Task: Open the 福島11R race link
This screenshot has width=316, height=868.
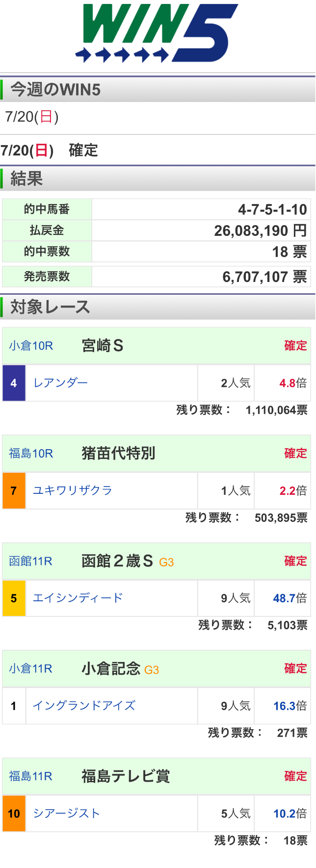Action: pyautogui.click(x=30, y=776)
